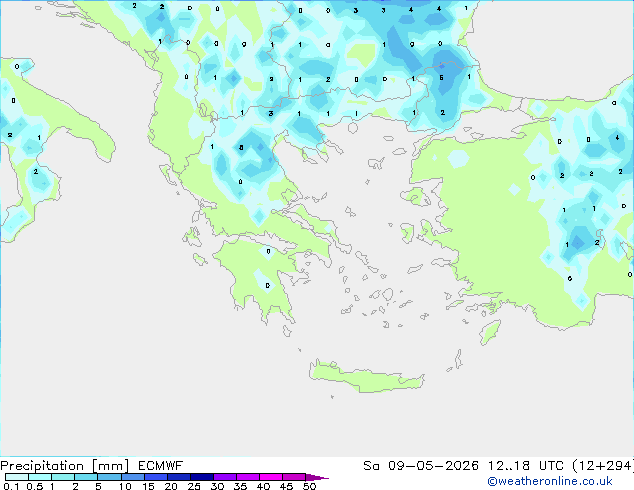
Task: Open the weatheronline.co.uk copyright link
Action: pyautogui.click(x=550, y=481)
